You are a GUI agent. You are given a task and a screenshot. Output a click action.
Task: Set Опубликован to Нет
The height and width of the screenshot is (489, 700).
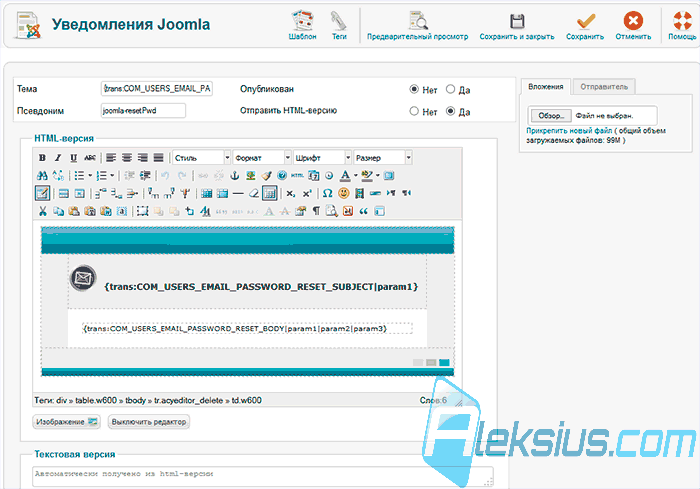pos(414,89)
